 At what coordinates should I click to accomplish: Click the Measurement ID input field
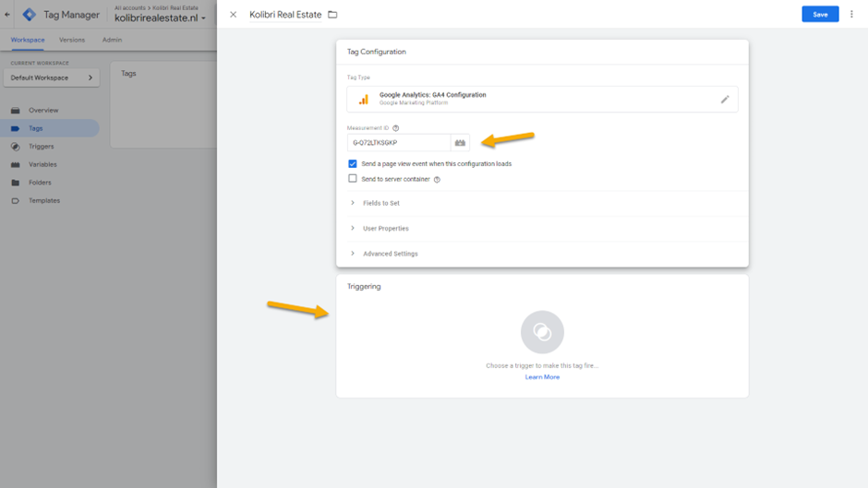399,143
